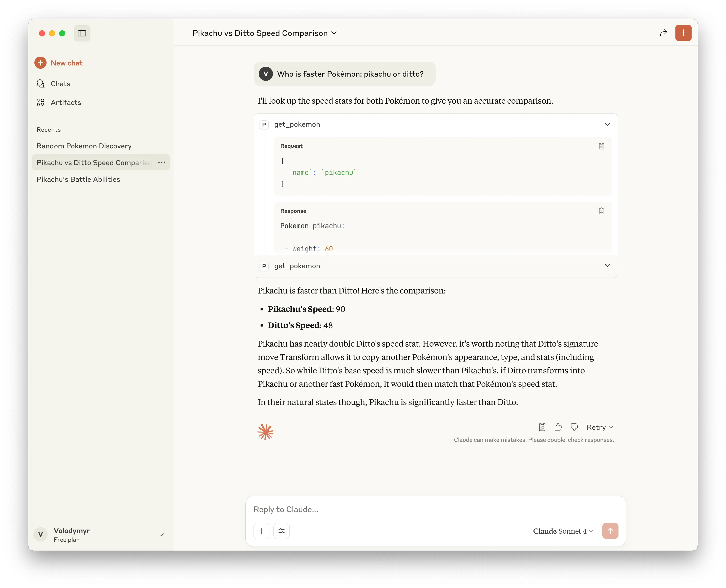Copy Claude's reply with the clipboard icon
Screen dimensions: 726x588
pyautogui.click(x=542, y=427)
